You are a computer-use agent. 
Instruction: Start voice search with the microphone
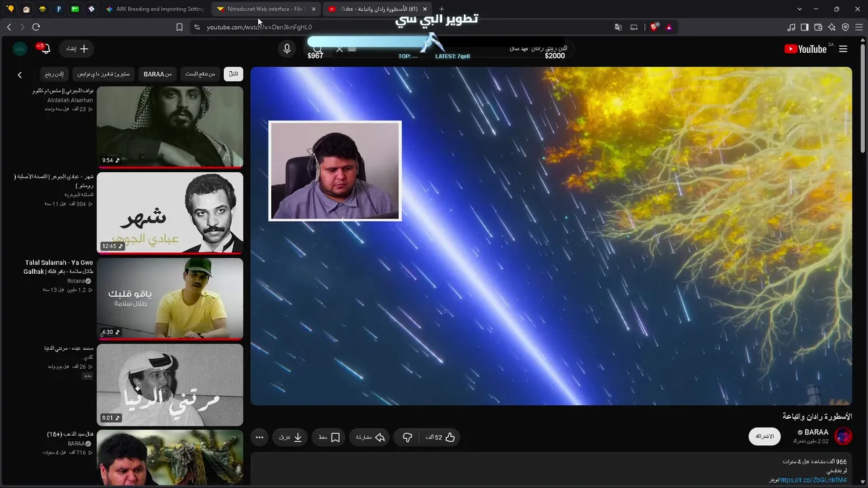(287, 49)
